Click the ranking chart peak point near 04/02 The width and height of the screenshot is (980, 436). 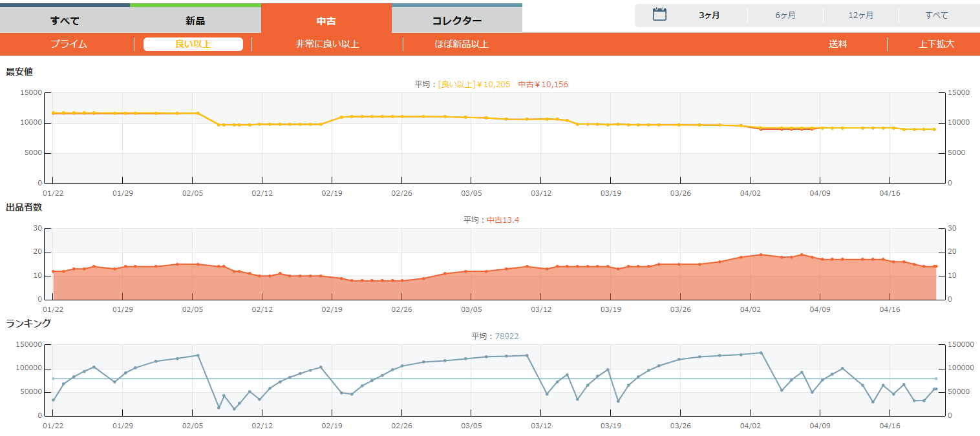[x=761, y=353]
